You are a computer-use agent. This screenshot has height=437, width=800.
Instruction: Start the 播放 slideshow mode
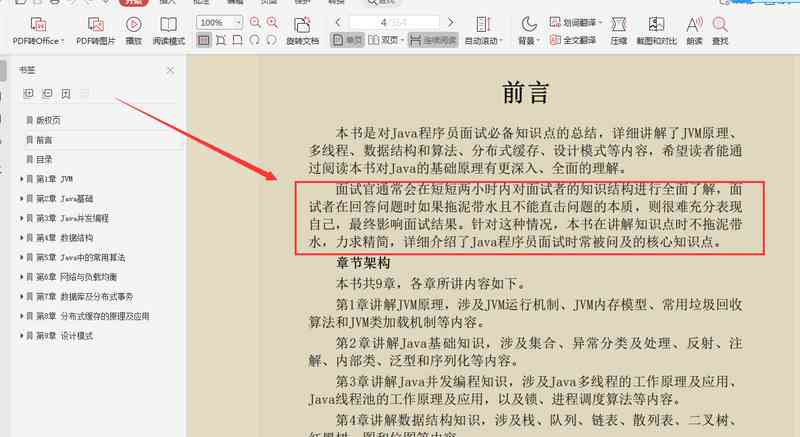coord(134,31)
